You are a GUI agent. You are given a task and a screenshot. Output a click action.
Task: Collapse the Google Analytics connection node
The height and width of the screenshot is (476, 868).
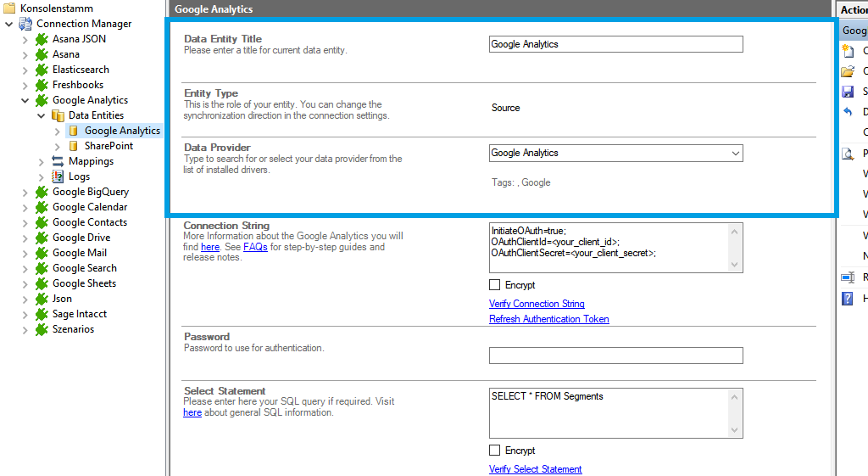[x=25, y=100]
